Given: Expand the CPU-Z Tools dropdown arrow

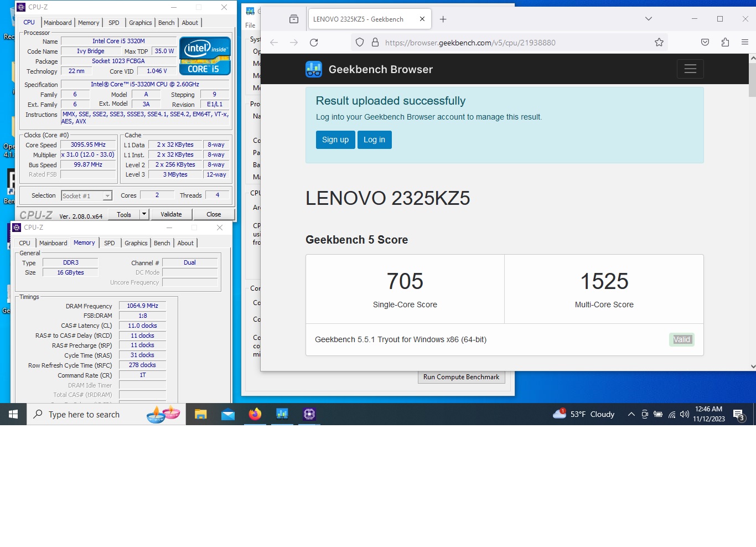Looking at the screenshot, I should tap(144, 214).
